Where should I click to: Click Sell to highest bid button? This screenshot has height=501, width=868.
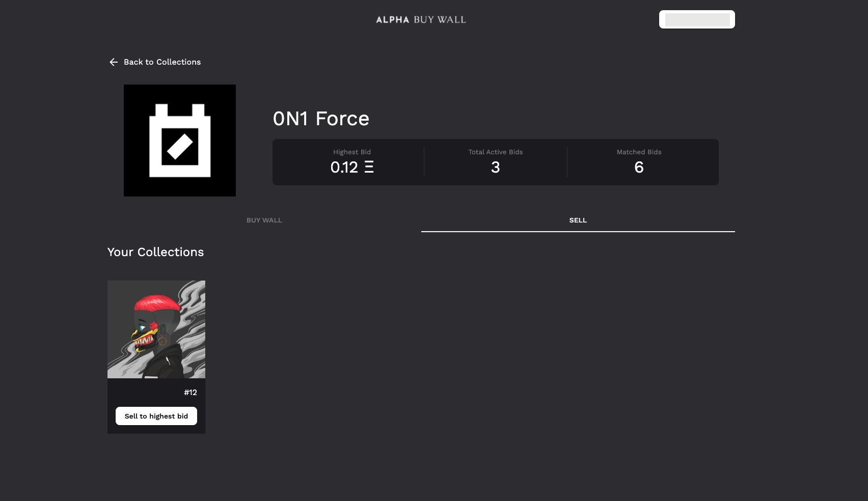156,416
